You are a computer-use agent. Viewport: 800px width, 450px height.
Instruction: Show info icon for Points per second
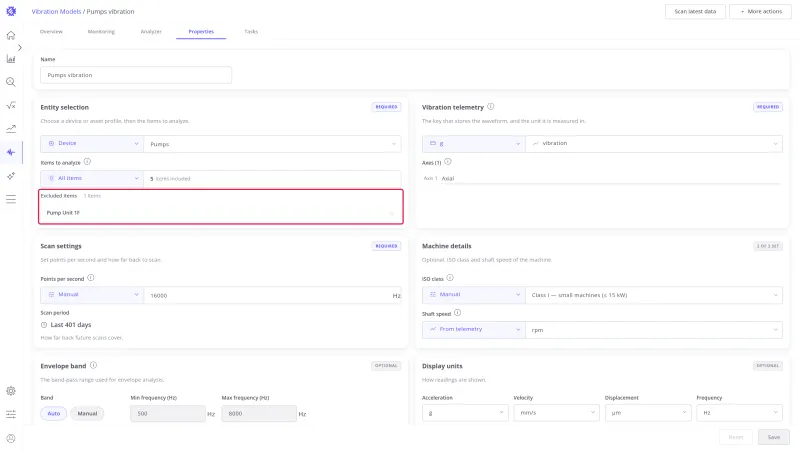[90, 278]
